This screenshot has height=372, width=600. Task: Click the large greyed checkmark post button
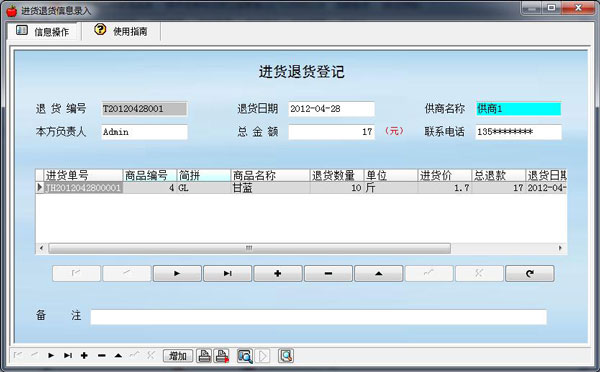(x=429, y=273)
